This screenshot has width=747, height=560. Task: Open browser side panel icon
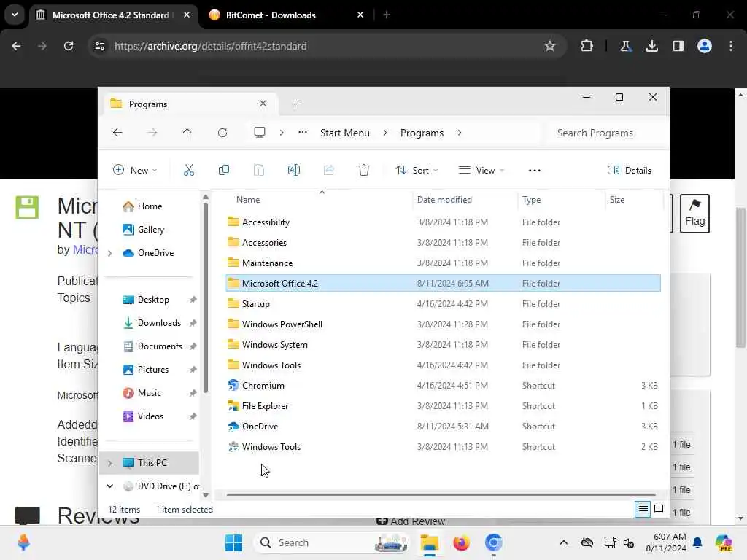coord(678,46)
